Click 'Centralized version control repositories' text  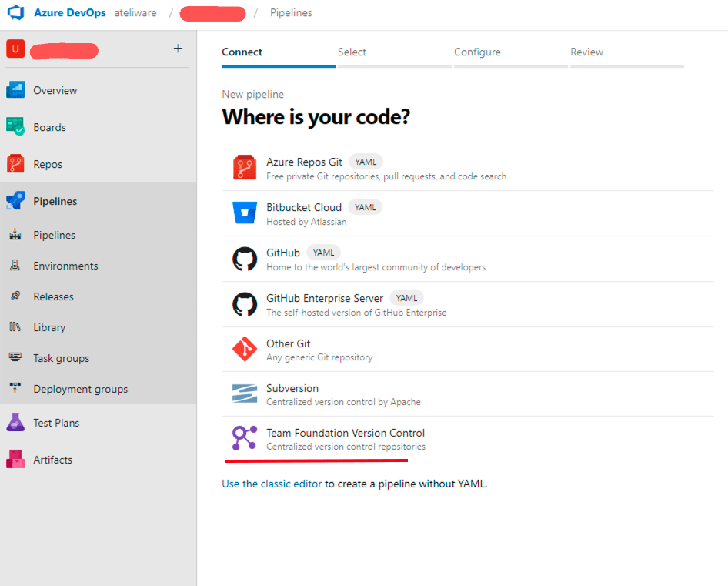pos(346,447)
